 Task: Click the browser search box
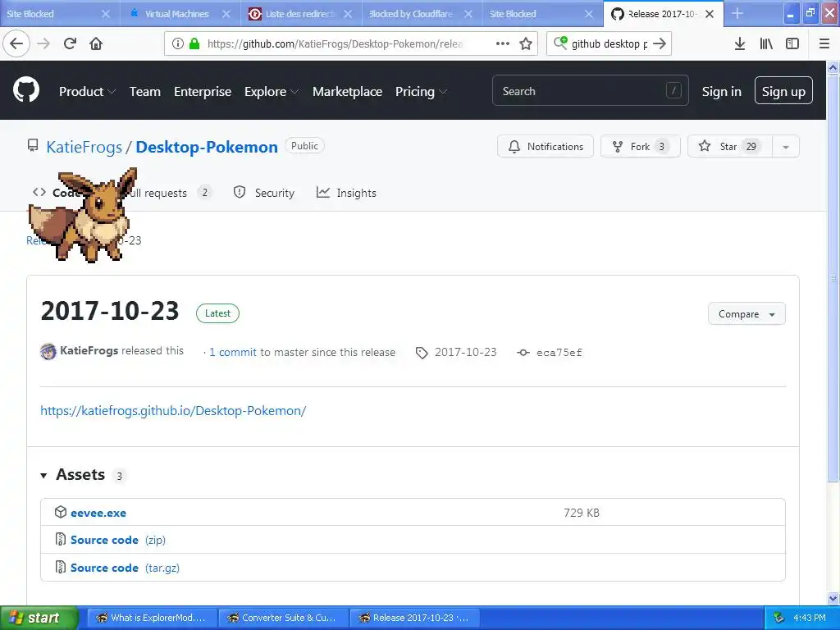click(609, 43)
